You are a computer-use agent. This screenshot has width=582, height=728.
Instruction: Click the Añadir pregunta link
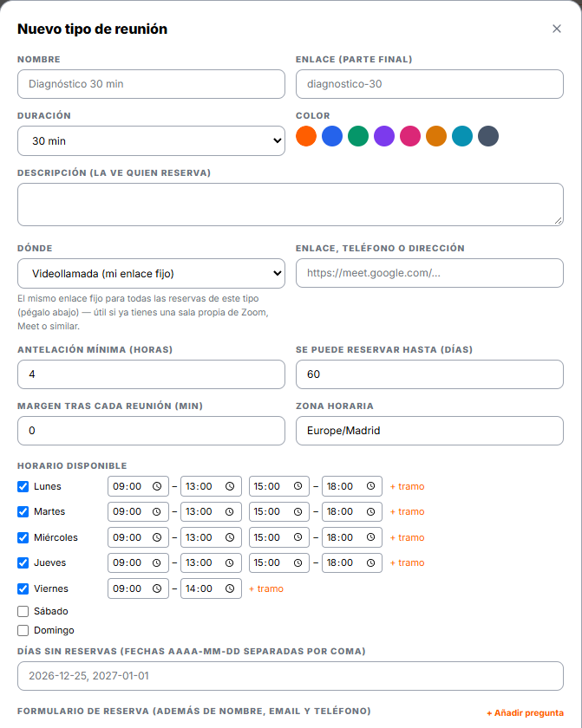(x=526, y=712)
